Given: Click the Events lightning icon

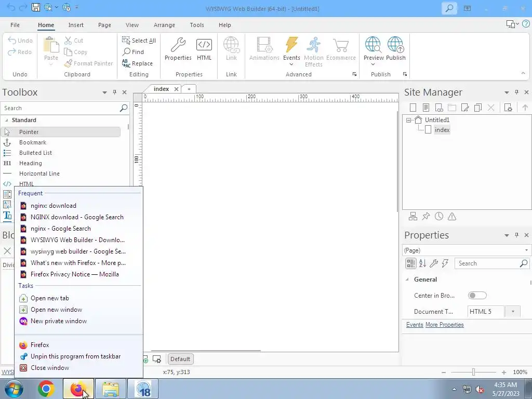Looking at the screenshot, I should 291,45.
